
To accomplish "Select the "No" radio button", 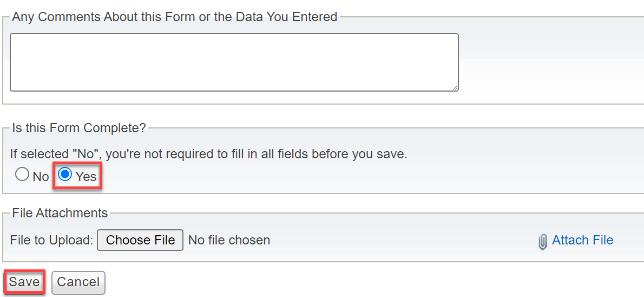I will (x=22, y=175).
